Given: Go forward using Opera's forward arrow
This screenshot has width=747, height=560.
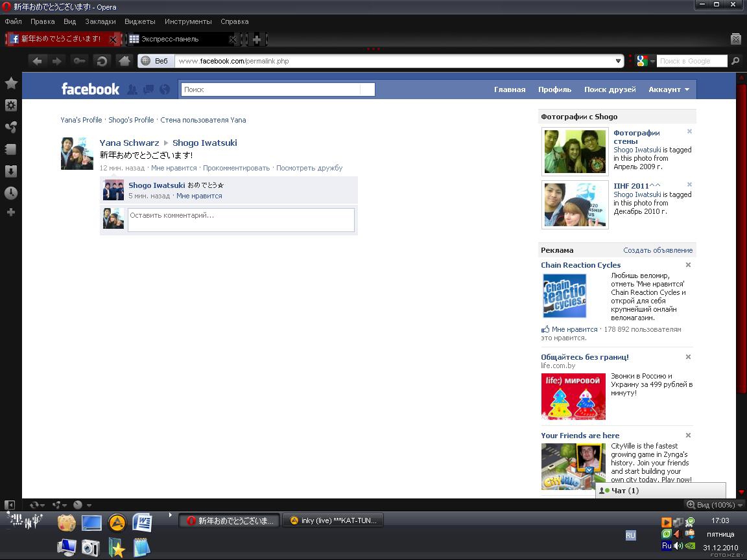Looking at the screenshot, I should tap(57, 61).
